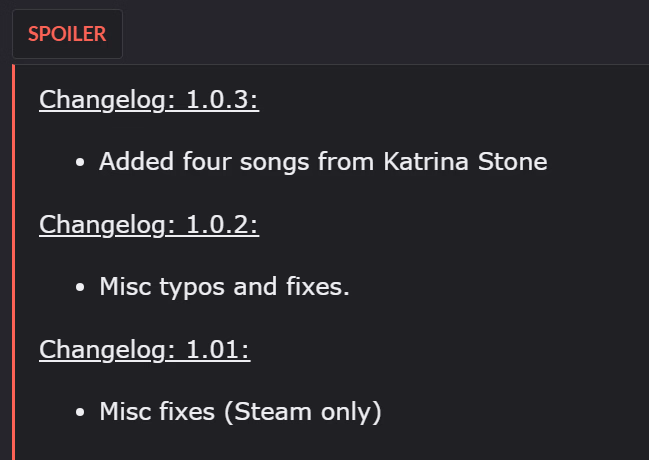Viewport: 649px width, 460px height.
Task: Click the word "Added" in the first bullet
Action: tap(134, 162)
